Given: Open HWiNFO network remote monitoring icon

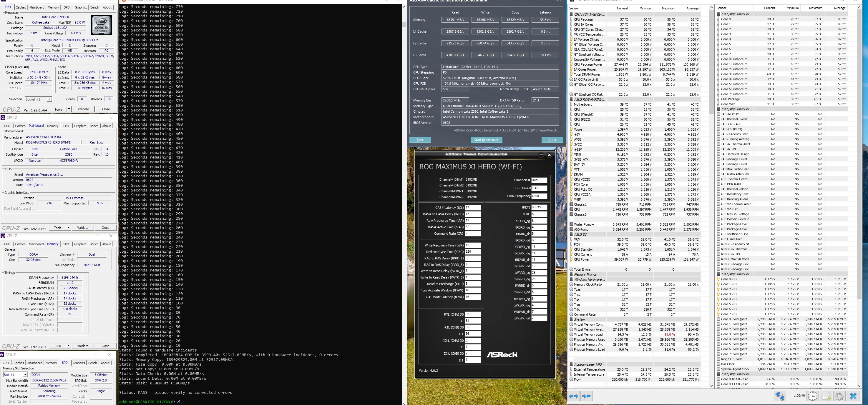Looking at the screenshot, I should pyautogui.click(x=780, y=396).
